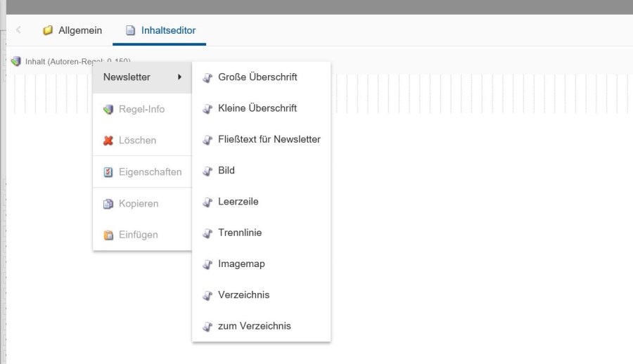This screenshot has width=633, height=364.
Task: Click the Kleine Überschrift element icon
Action: coord(207,108)
